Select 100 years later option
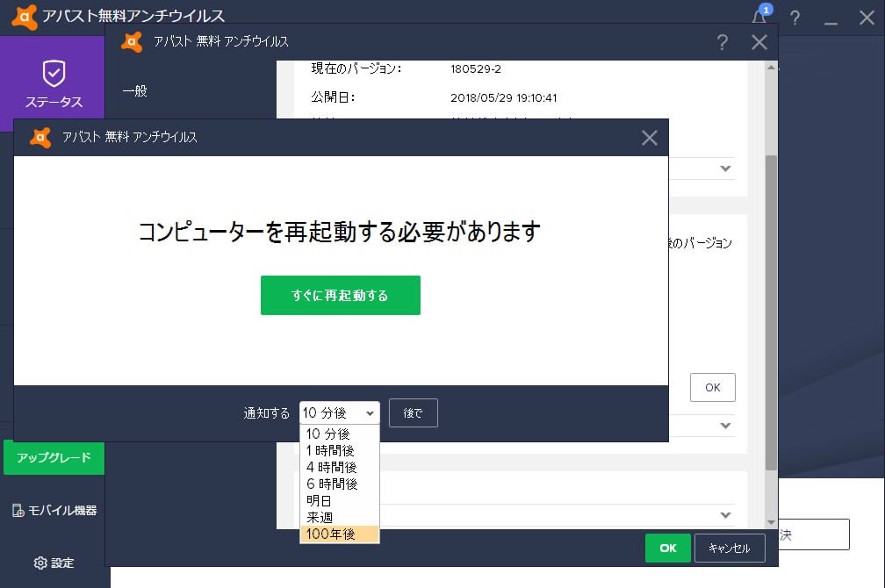This screenshot has width=885, height=588. coord(340,534)
